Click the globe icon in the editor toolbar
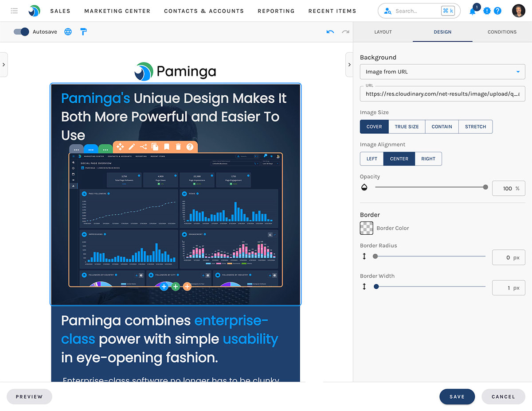 pos(67,31)
